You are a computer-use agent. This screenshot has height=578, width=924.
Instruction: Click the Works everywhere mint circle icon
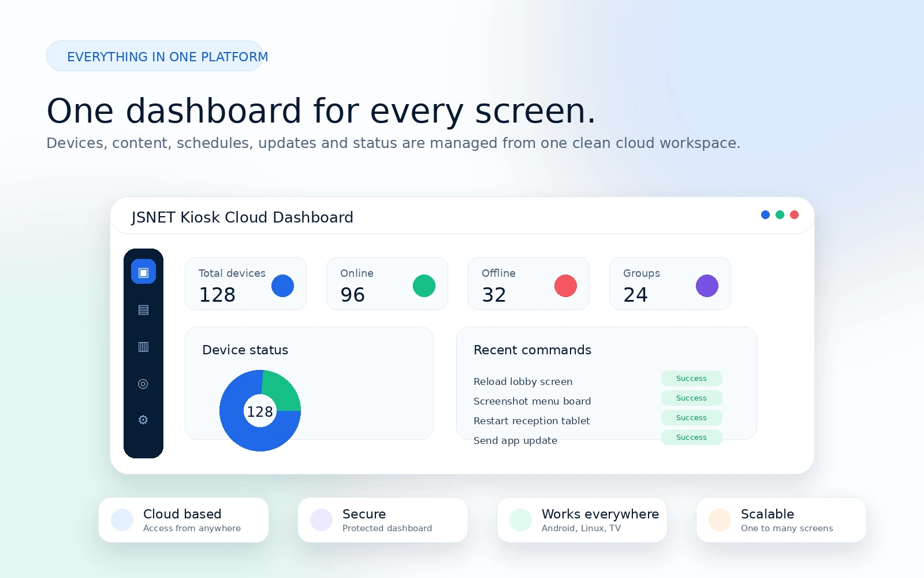[520, 520]
